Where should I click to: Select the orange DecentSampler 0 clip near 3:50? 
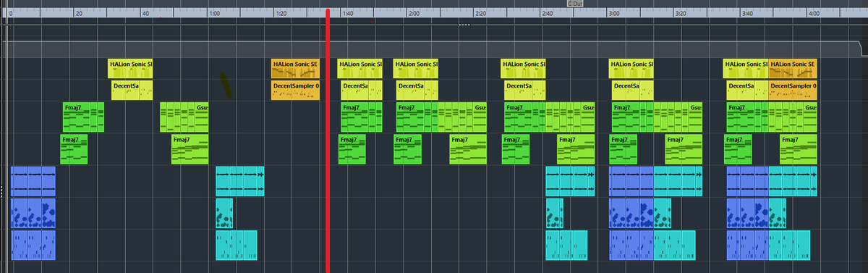point(793,90)
